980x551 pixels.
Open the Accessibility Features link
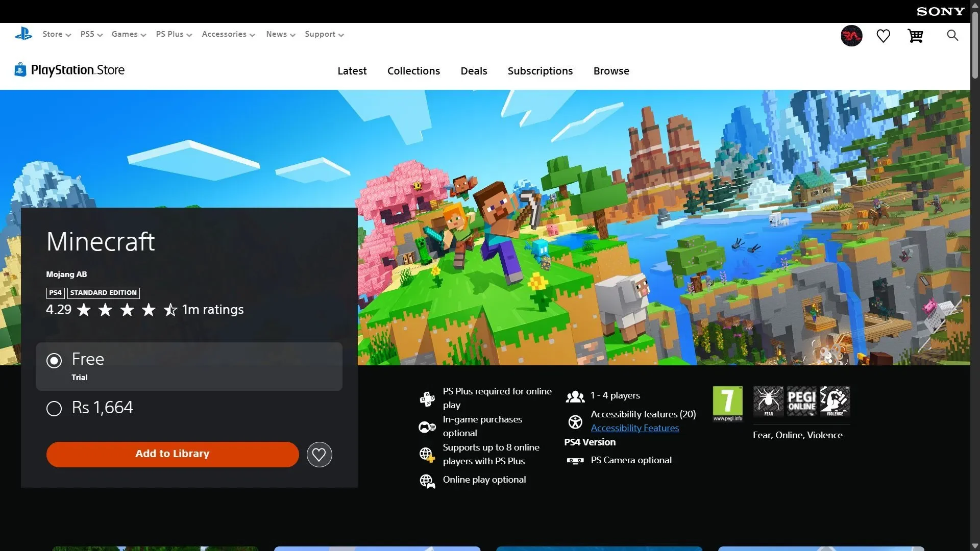[x=635, y=428]
